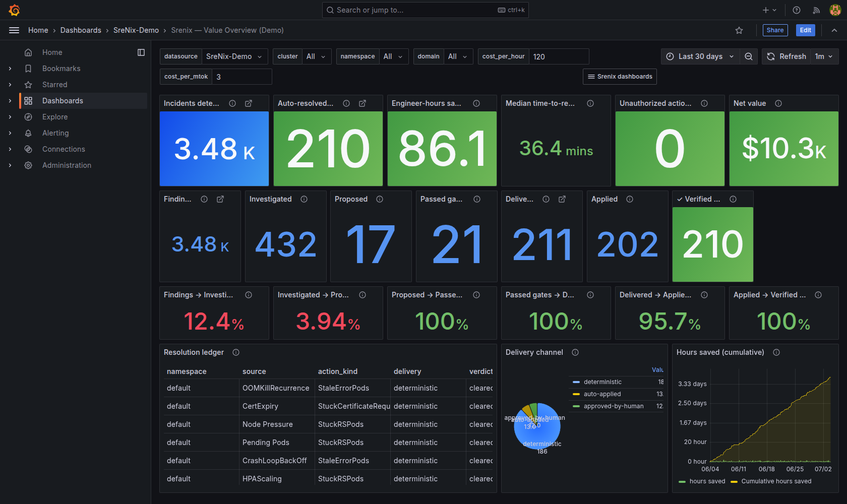
Task: Show info for Applied to Verified panel
Action: click(x=818, y=295)
